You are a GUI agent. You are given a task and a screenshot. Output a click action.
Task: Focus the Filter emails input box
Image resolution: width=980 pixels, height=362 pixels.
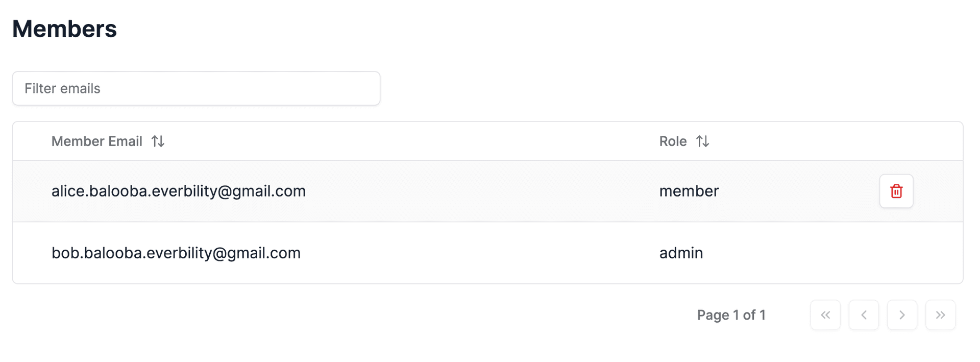point(196,89)
